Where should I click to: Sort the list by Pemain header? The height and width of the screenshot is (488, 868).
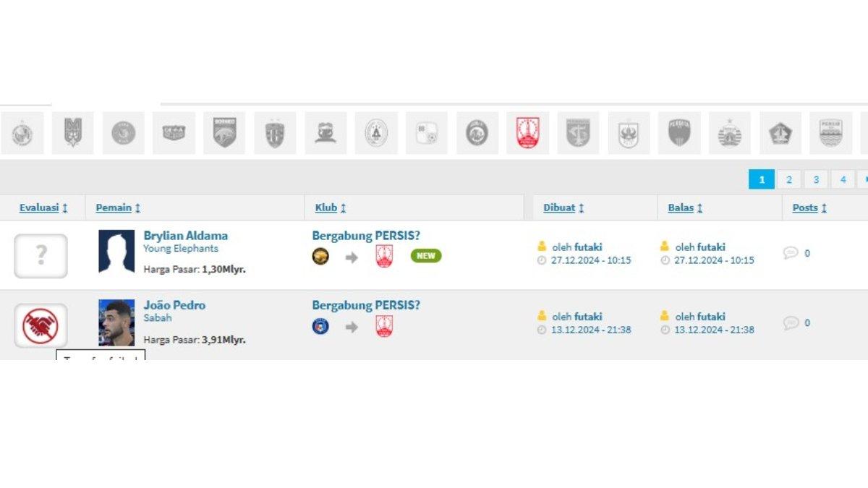118,208
